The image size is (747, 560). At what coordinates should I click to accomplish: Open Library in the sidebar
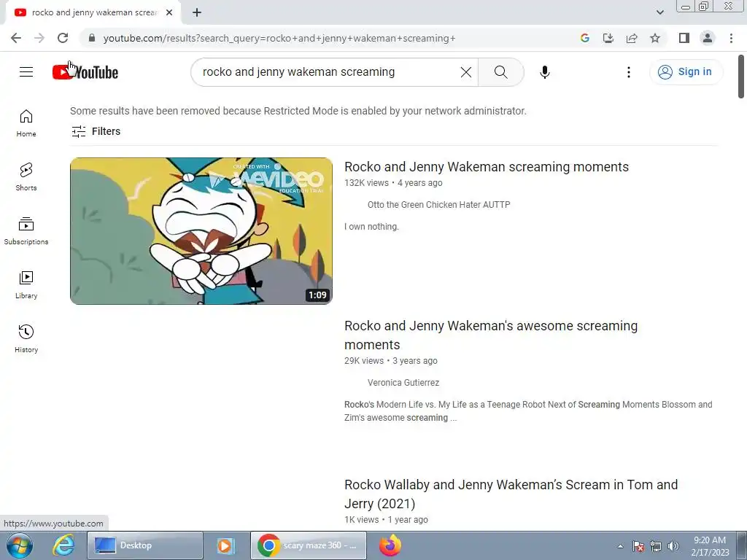pos(26,285)
